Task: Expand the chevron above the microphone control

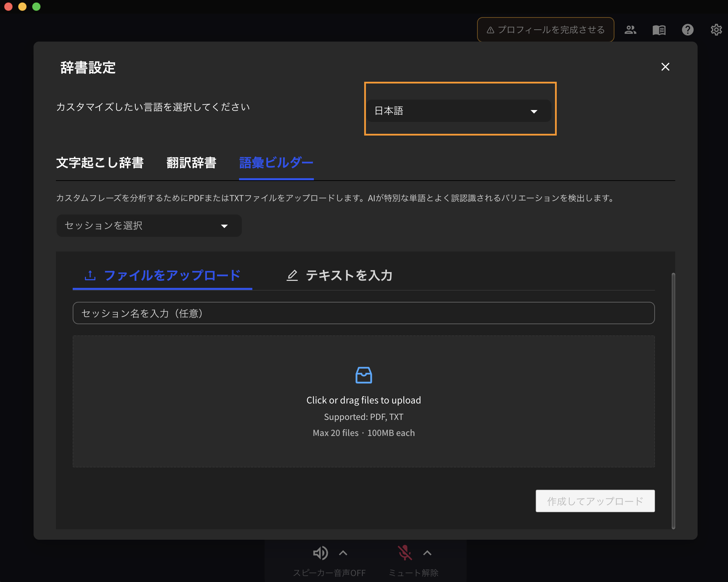Action: pyautogui.click(x=427, y=553)
